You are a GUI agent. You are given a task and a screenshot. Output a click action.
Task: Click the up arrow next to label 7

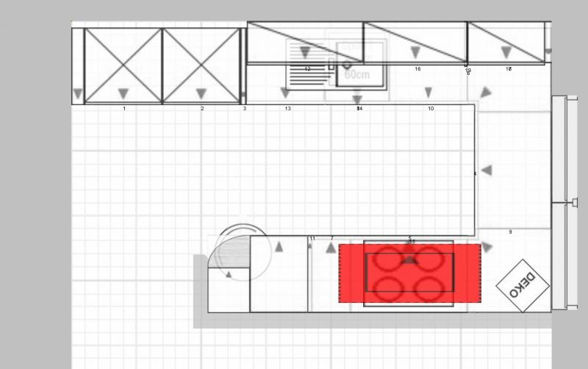(x=331, y=249)
